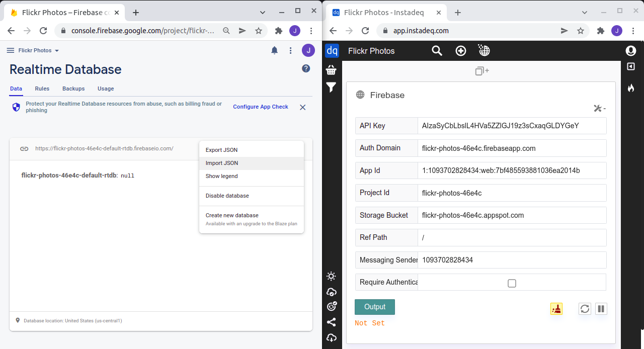
Task: Click the sun brightness icon in sidebar
Action: coord(331,276)
